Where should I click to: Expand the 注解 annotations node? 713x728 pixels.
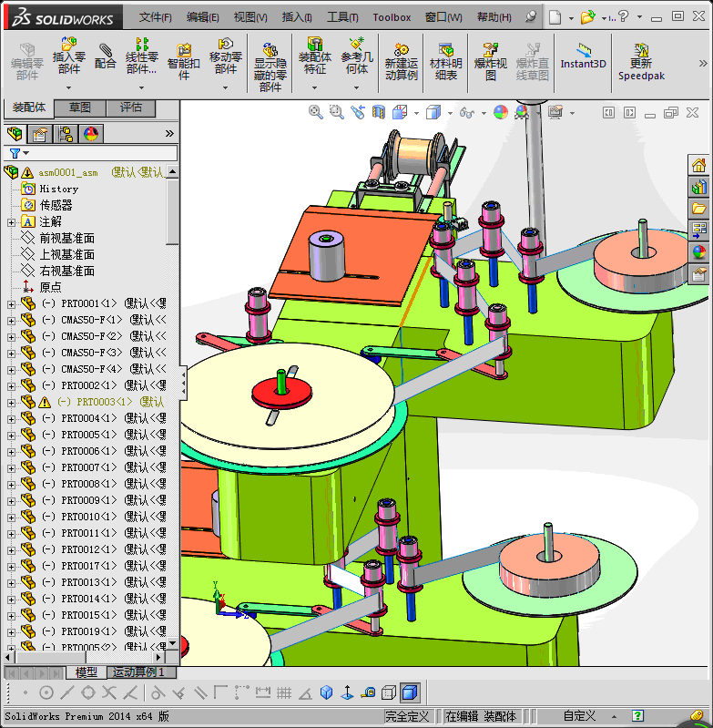pos(11,223)
